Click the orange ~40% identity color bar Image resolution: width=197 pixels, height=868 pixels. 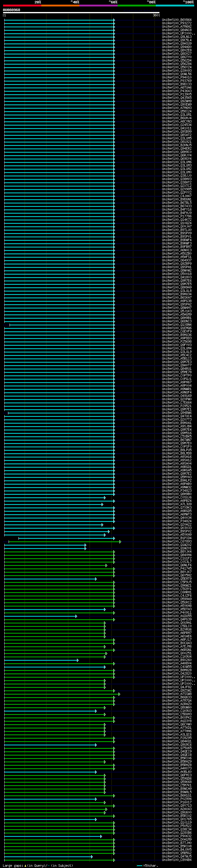[x=60, y=6]
